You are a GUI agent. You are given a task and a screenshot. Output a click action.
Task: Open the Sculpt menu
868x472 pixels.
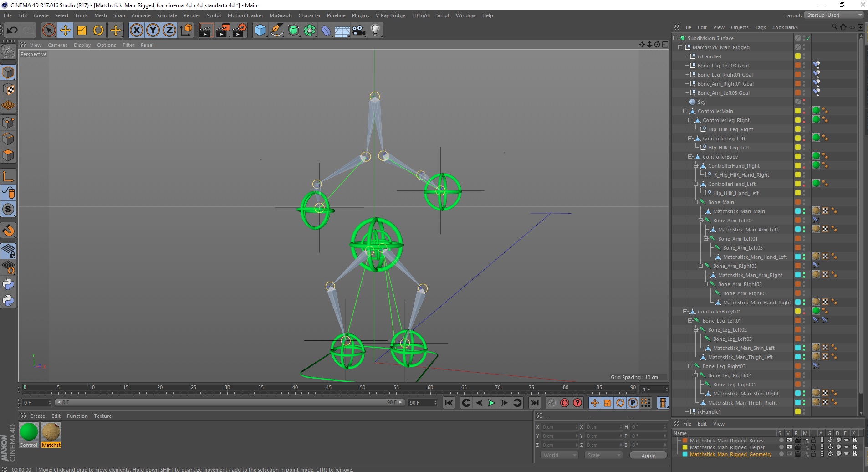click(x=214, y=15)
